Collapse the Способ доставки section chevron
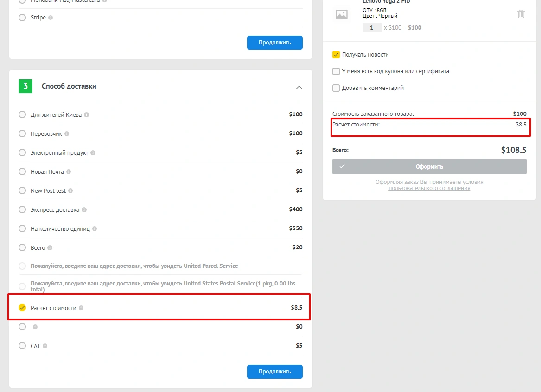Image resolution: width=541 pixels, height=392 pixels. (x=299, y=87)
